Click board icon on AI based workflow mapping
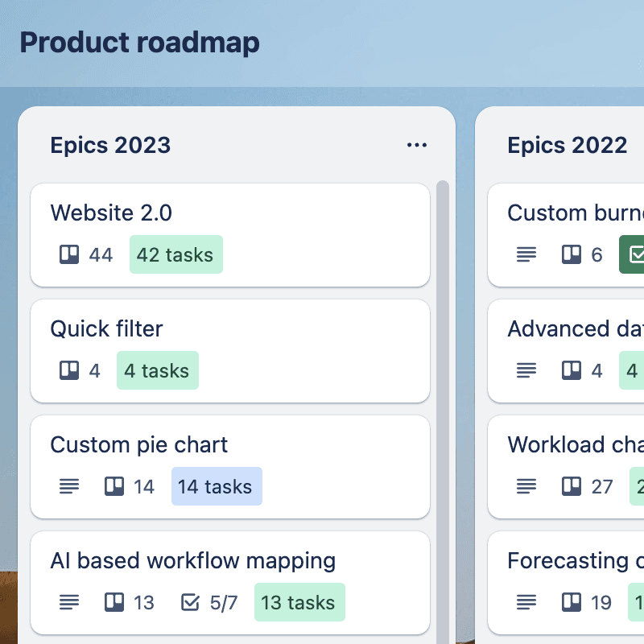Screen dimensions: 644x644 tap(114, 602)
